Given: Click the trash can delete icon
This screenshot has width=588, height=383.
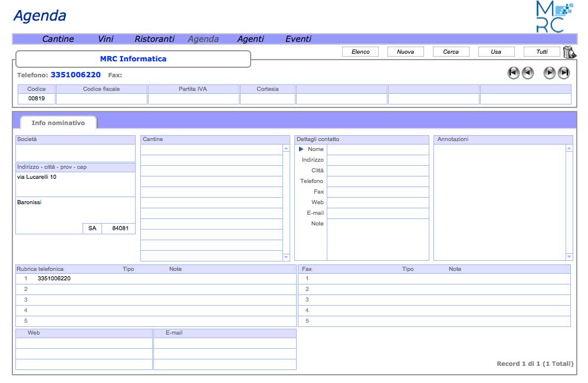Looking at the screenshot, I should tap(569, 52).
